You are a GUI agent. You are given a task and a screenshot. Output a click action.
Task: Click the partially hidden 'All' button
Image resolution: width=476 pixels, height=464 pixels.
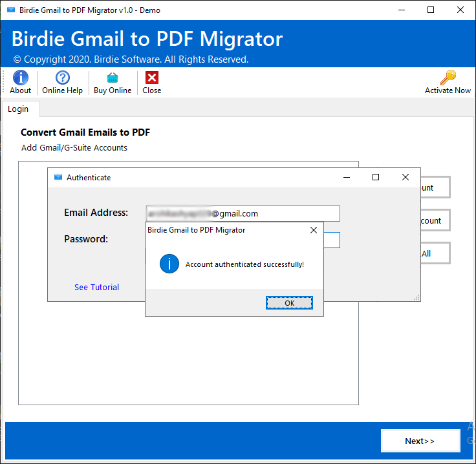point(435,253)
